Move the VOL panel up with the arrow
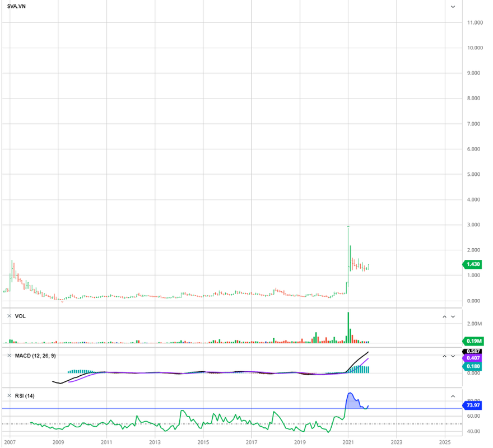 point(444,316)
